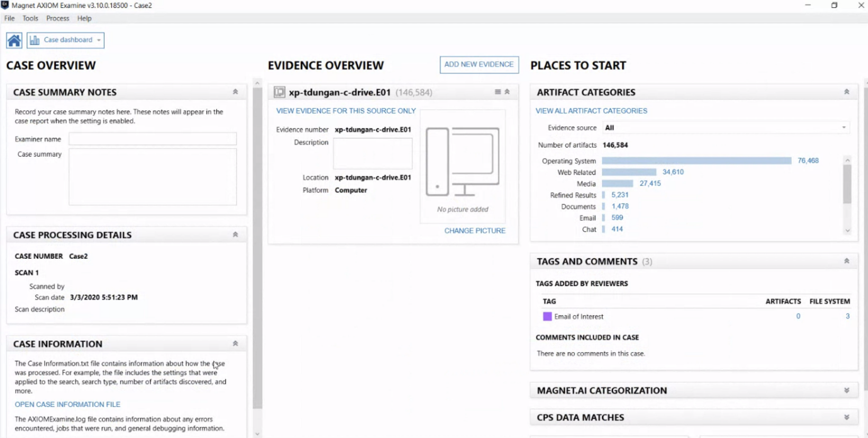Open Documents count 1,478
This screenshot has height=438, width=868.
(620, 206)
